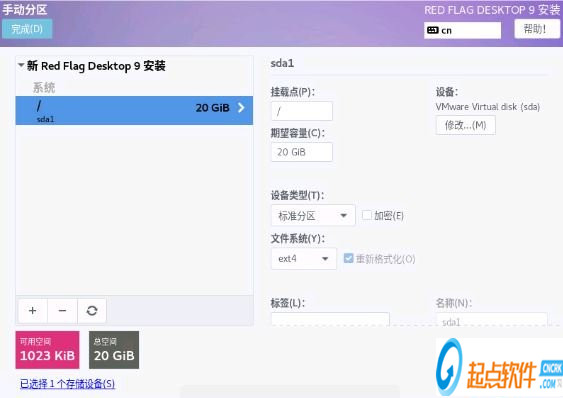Click the 期望容量(C) capacity field
The height and width of the screenshot is (398, 563).
coord(302,152)
